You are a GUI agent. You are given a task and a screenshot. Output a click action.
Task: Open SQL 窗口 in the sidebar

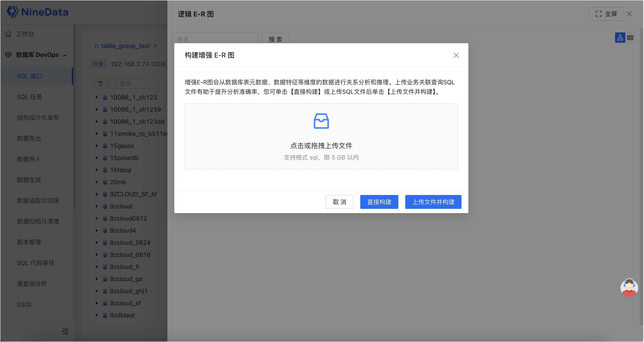[37, 76]
